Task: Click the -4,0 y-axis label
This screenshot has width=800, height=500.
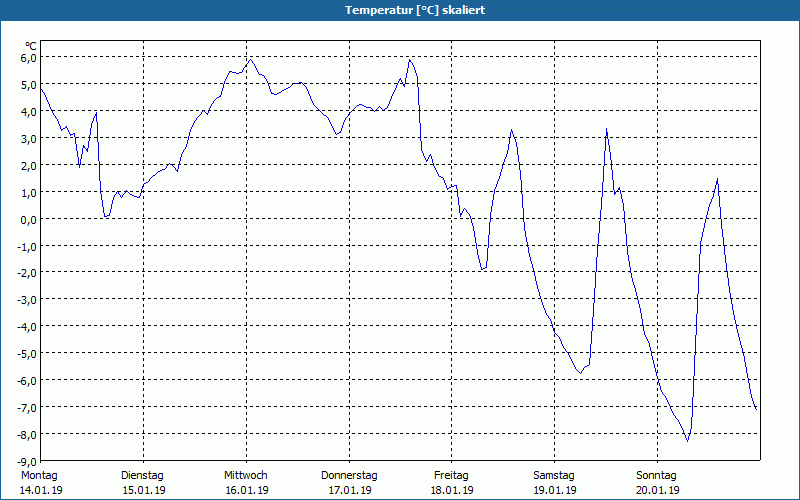Action: (28, 328)
